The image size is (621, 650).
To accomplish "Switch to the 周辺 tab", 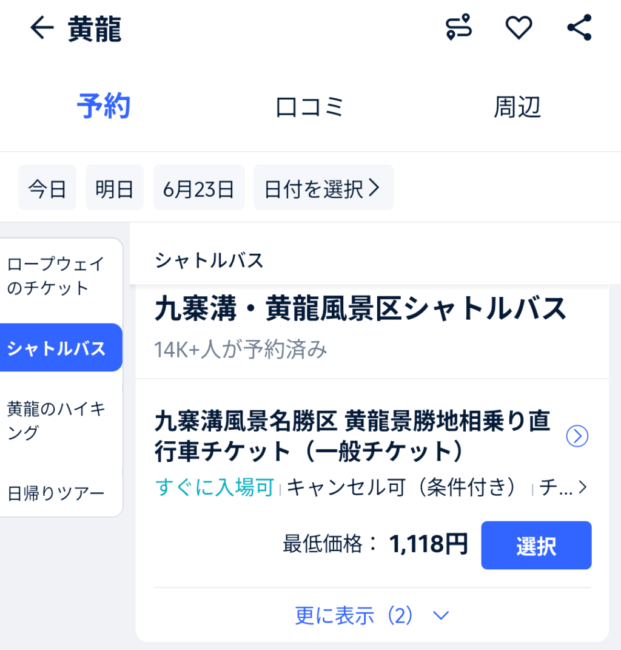I will 517,107.
